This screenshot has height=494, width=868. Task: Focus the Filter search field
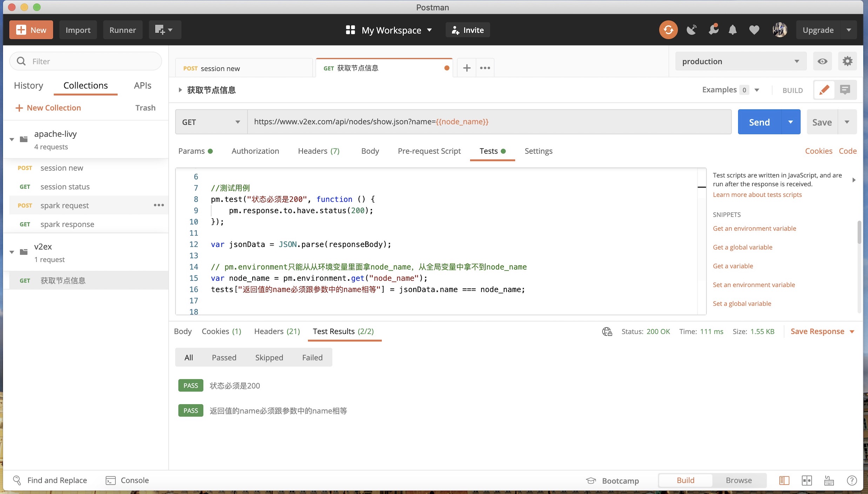pyautogui.click(x=86, y=61)
